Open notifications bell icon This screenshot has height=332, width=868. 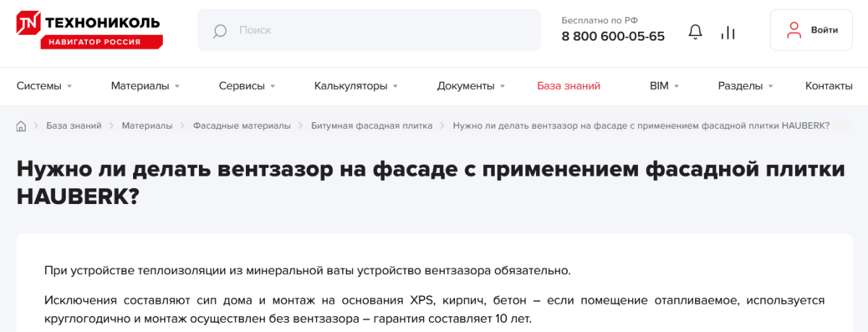(695, 31)
